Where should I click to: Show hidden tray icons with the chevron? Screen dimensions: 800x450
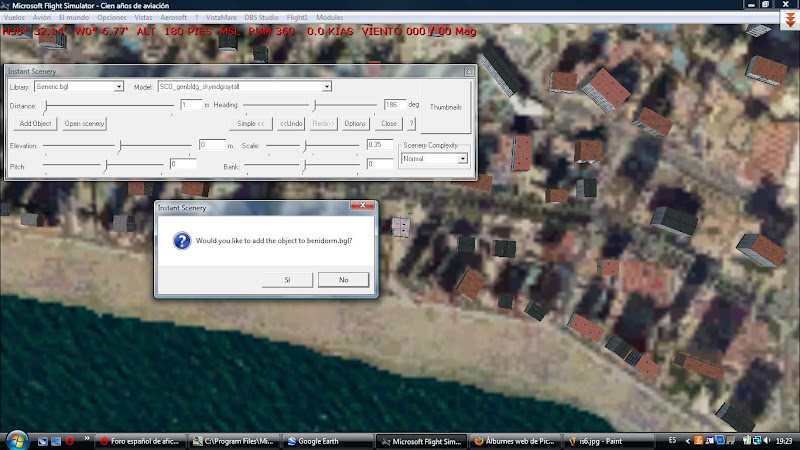[687, 441]
